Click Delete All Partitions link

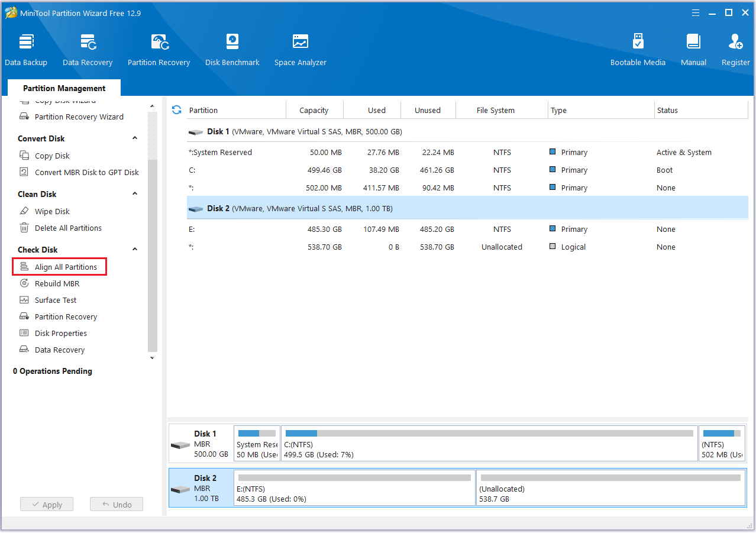click(x=68, y=228)
